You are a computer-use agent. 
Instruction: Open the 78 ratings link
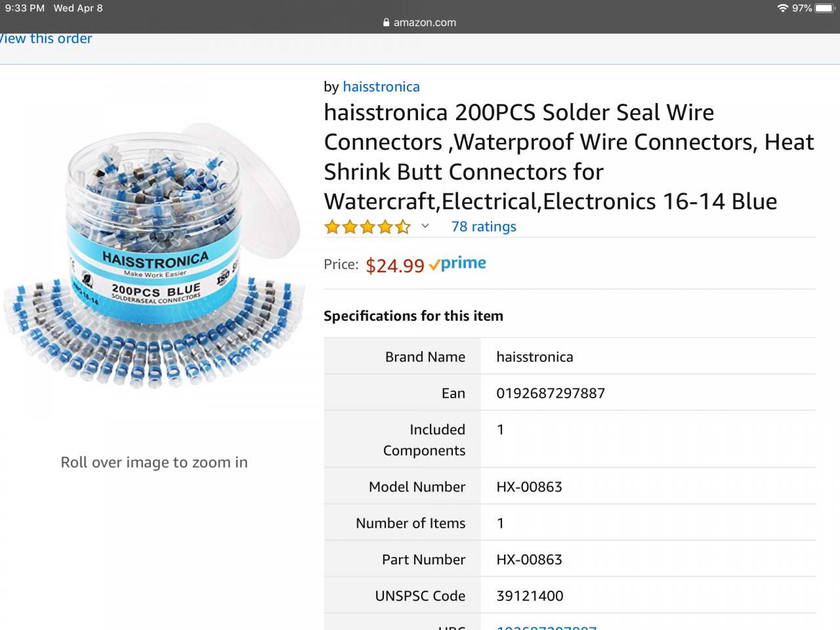click(x=484, y=226)
